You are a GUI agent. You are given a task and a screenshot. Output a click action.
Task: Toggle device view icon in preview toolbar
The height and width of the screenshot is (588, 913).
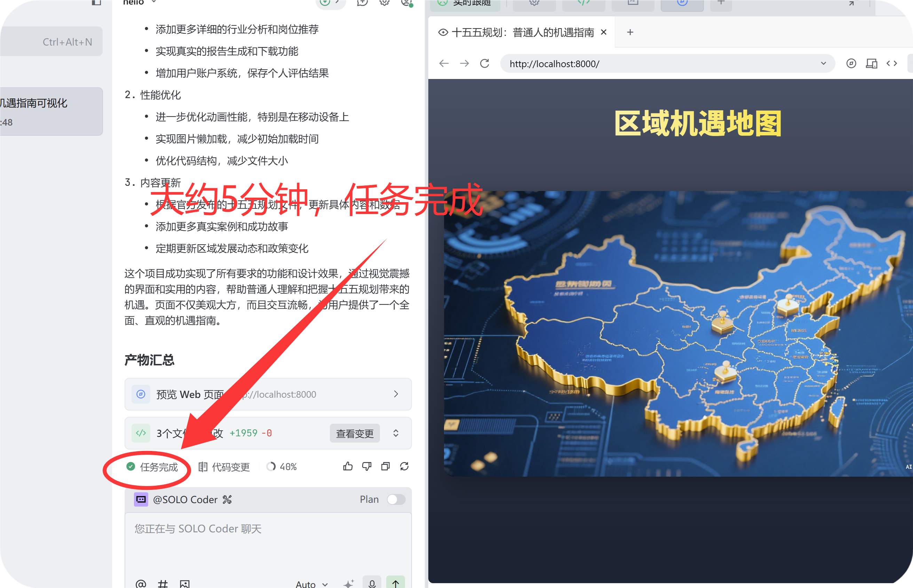click(x=871, y=63)
